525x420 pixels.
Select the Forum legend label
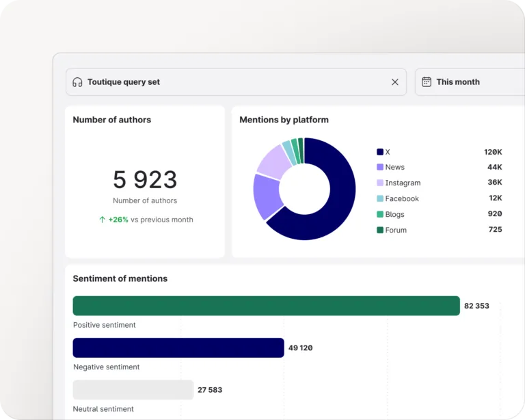(x=396, y=230)
